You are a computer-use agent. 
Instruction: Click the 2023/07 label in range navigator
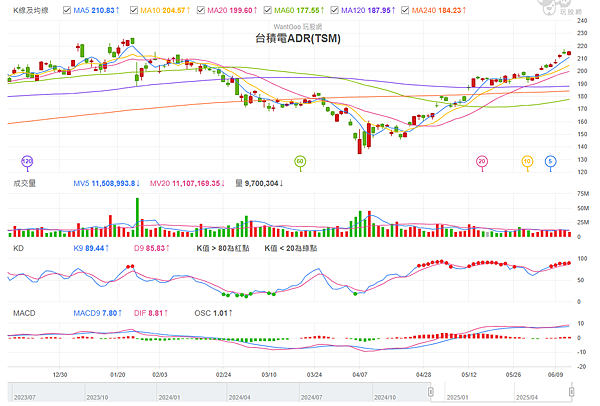click(24, 398)
